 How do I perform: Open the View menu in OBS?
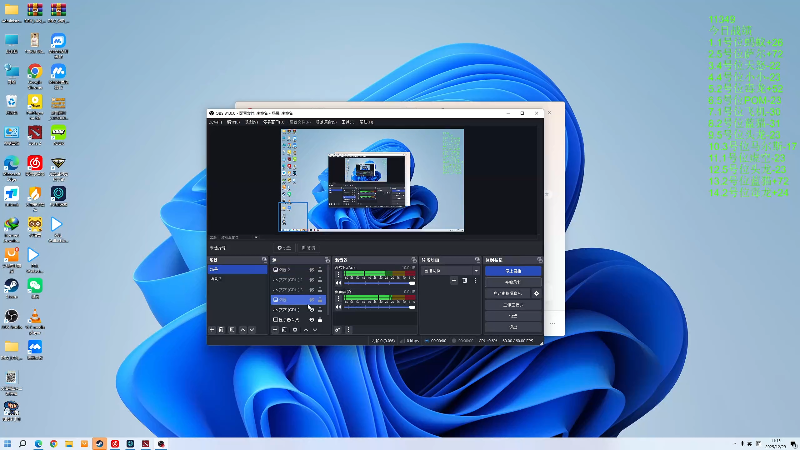pos(251,122)
